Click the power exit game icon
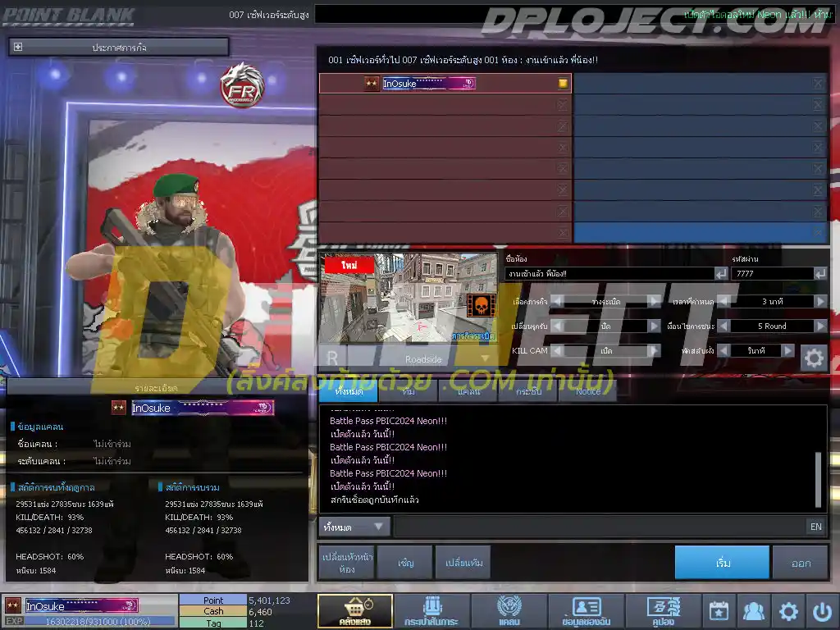 click(822, 611)
